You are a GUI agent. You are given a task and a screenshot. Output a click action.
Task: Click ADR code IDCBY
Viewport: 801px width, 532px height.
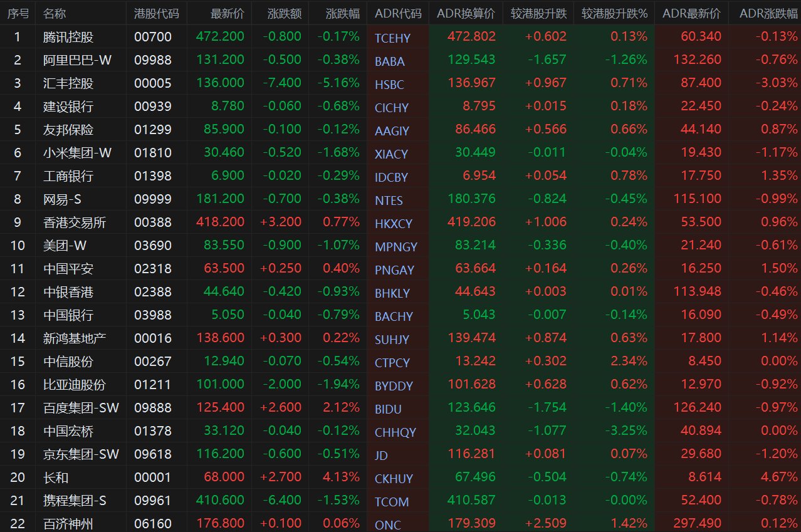(x=391, y=177)
